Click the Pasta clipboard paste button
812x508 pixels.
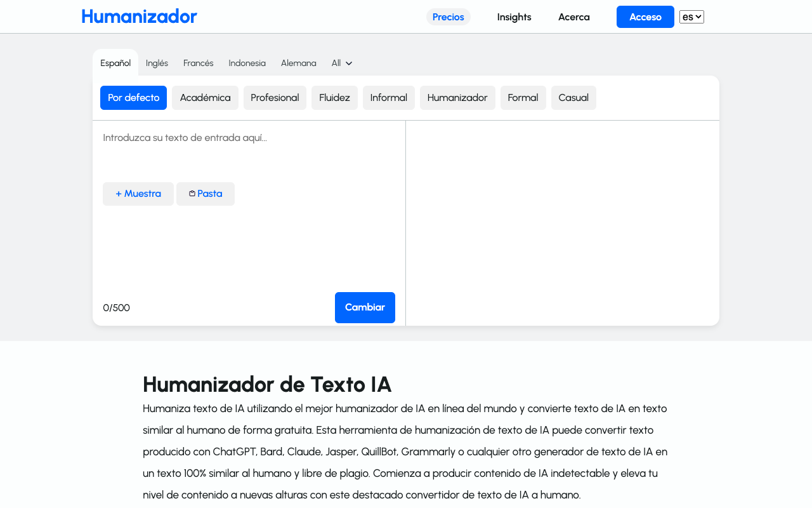click(x=206, y=194)
